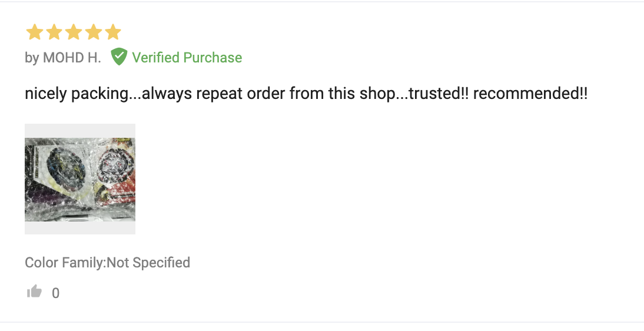This screenshot has height=331, width=644.
Task: Click the like count number 0
Action: coord(56,293)
